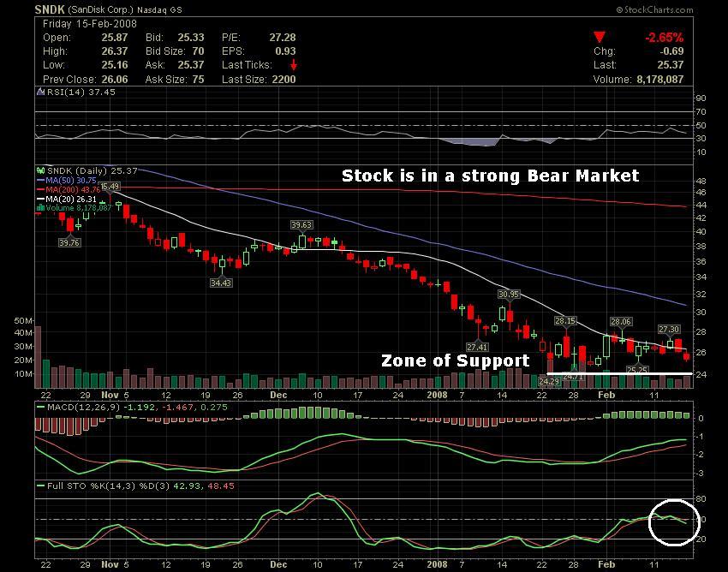Click the small icon before RSI(14)

40,92
